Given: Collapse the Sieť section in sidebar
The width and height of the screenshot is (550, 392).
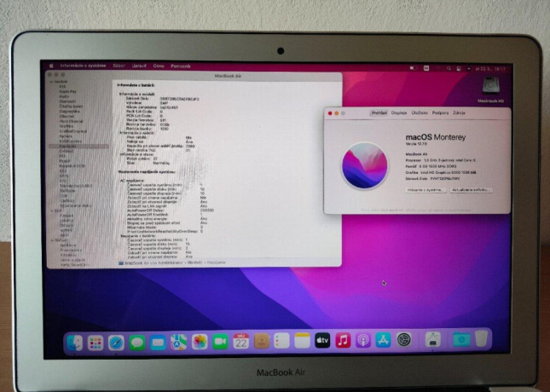Looking at the screenshot, I should pos(52,210).
